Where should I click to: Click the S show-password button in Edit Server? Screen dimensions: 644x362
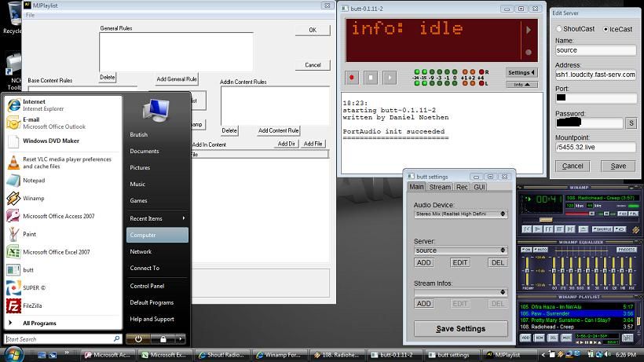click(631, 123)
